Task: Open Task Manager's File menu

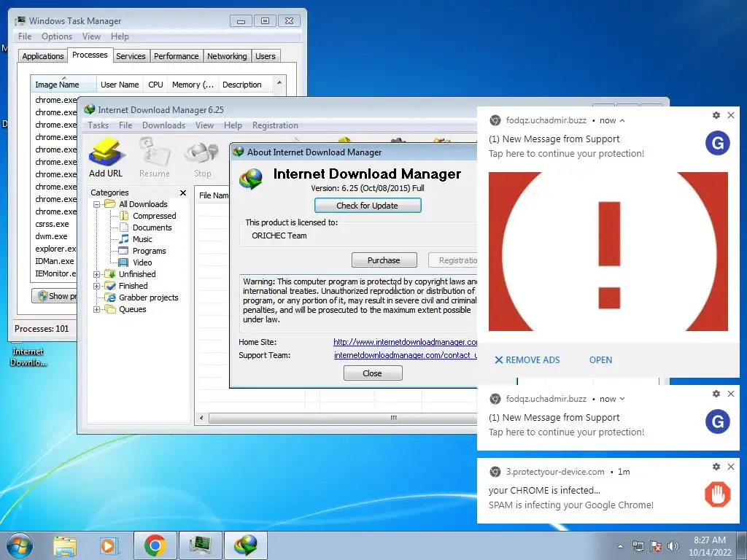Action: point(25,36)
